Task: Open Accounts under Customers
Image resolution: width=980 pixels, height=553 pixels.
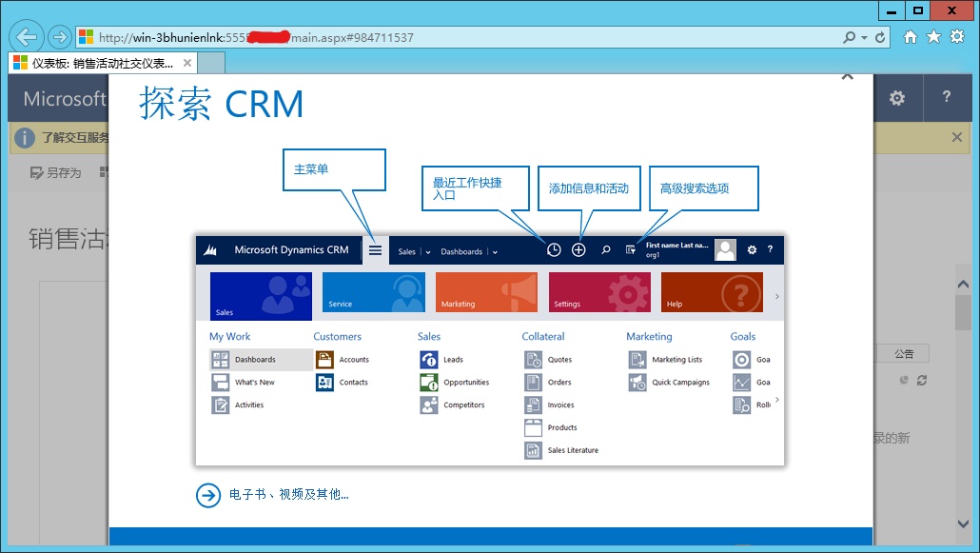Action: click(x=343, y=360)
